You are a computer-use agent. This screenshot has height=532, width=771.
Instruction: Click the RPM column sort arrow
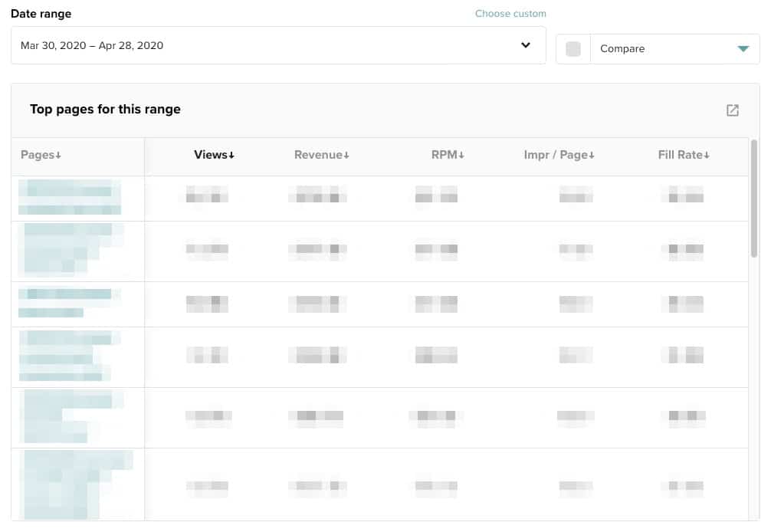click(461, 154)
